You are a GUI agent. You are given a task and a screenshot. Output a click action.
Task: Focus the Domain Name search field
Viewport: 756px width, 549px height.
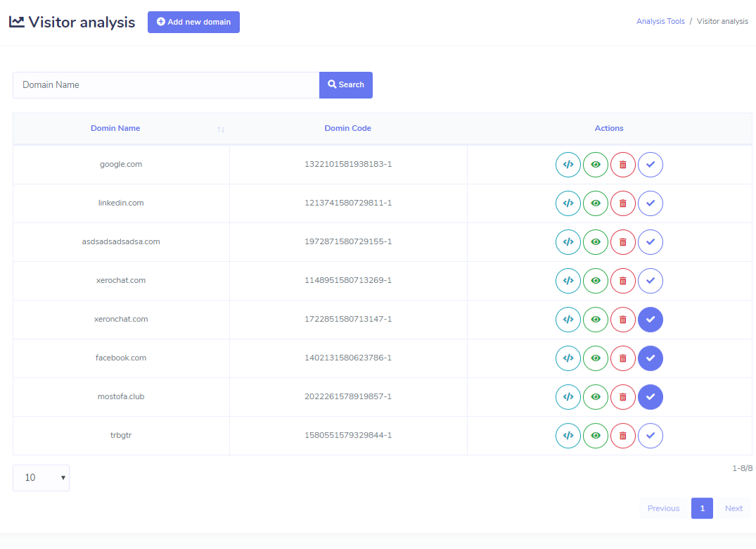pyautogui.click(x=166, y=85)
